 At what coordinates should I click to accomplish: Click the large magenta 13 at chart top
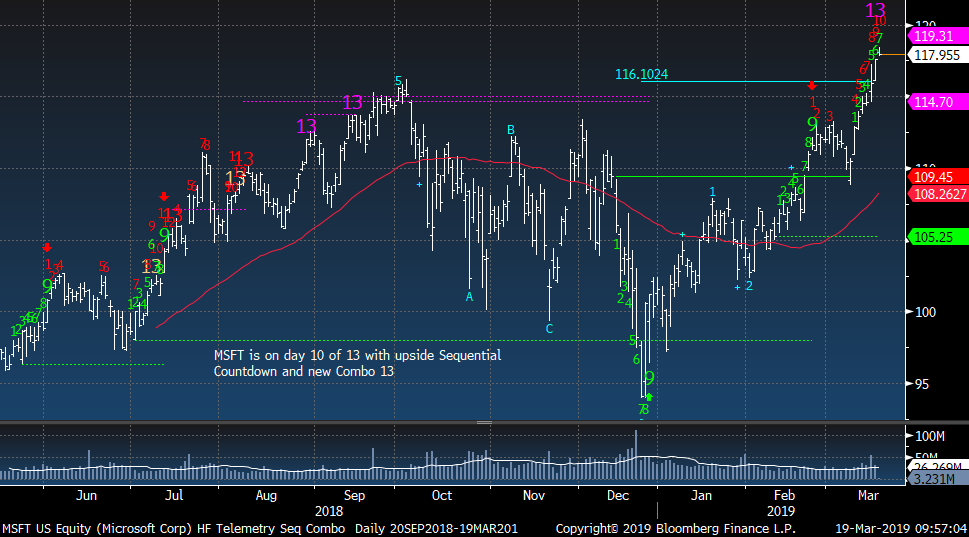click(875, 10)
